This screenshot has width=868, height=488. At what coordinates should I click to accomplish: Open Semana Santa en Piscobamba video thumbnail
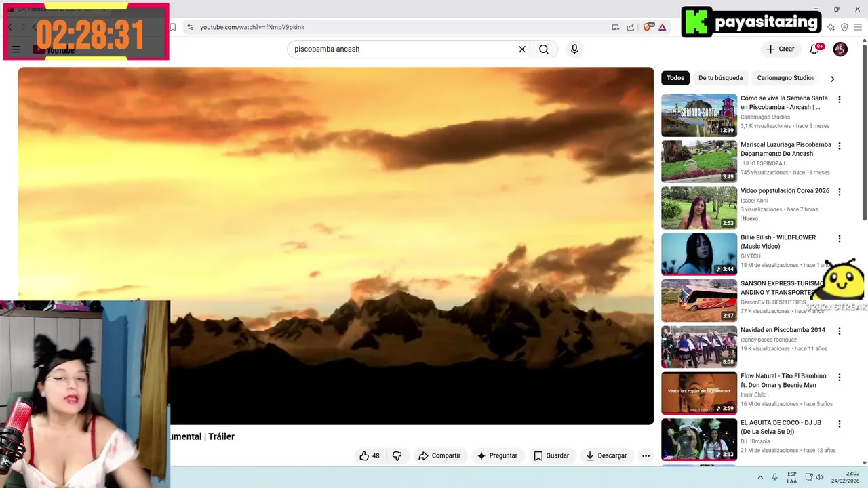(x=699, y=115)
